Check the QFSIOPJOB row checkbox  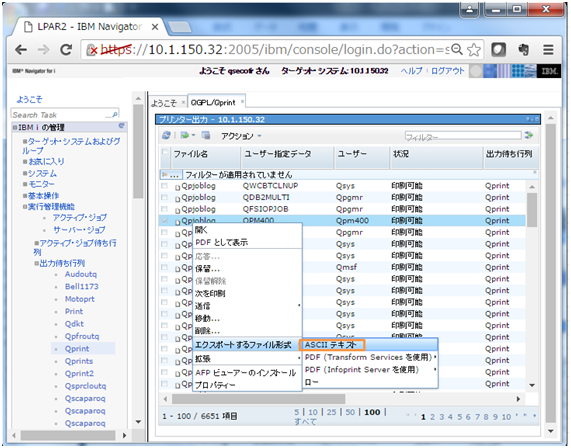[165, 209]
